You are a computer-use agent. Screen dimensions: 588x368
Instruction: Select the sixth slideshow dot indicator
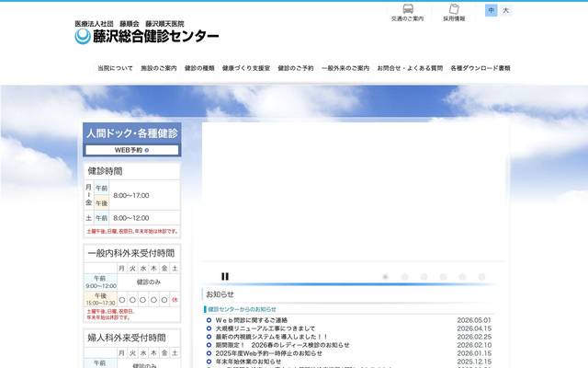481,277
